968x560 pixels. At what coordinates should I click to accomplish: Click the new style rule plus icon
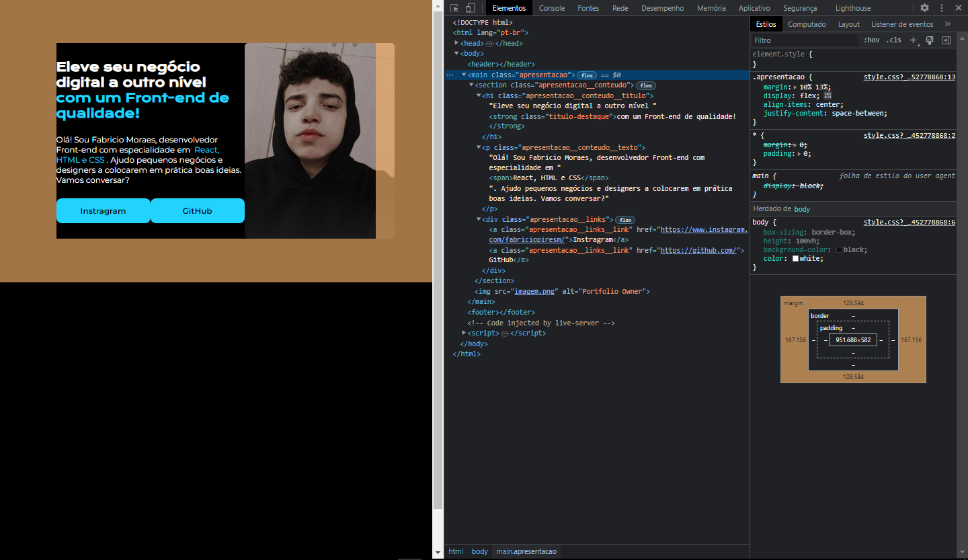coord(914,40)
